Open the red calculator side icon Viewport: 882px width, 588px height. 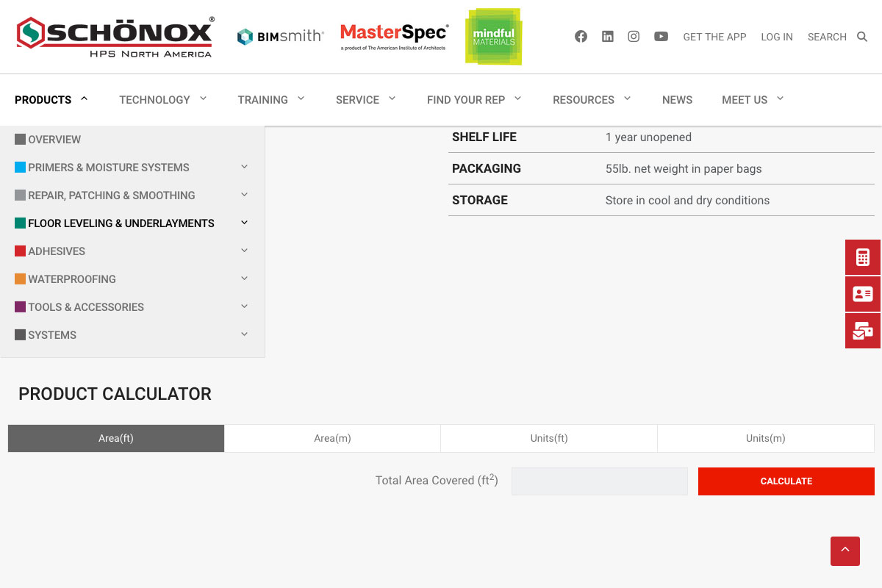coord(863,257)
